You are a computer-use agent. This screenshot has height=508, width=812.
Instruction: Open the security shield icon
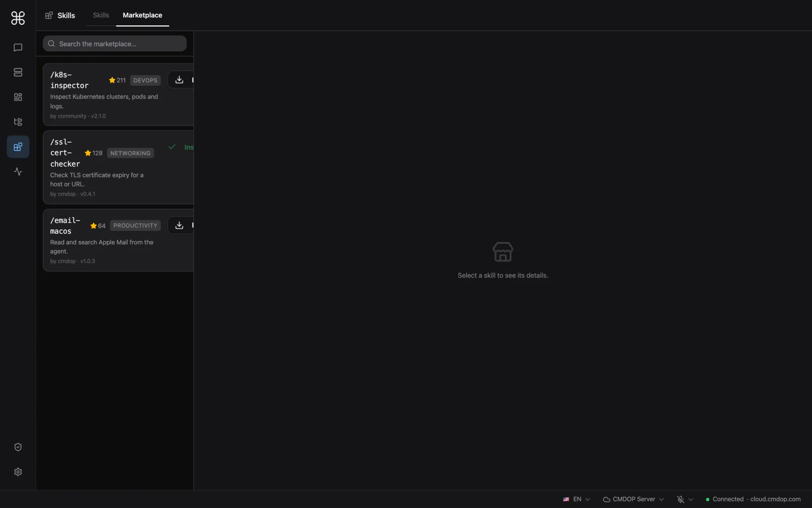click(18, 447)
